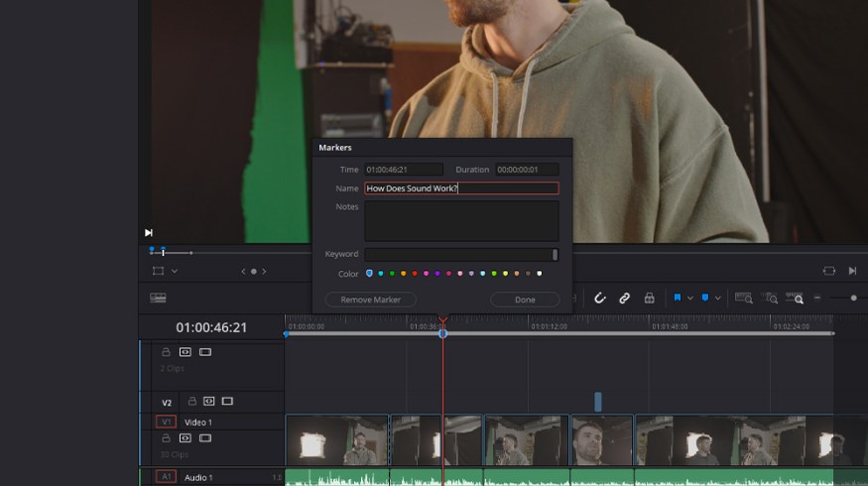The image size is (868, 486).
Task: Click the custom zoom icon
Action: (795, 298)
